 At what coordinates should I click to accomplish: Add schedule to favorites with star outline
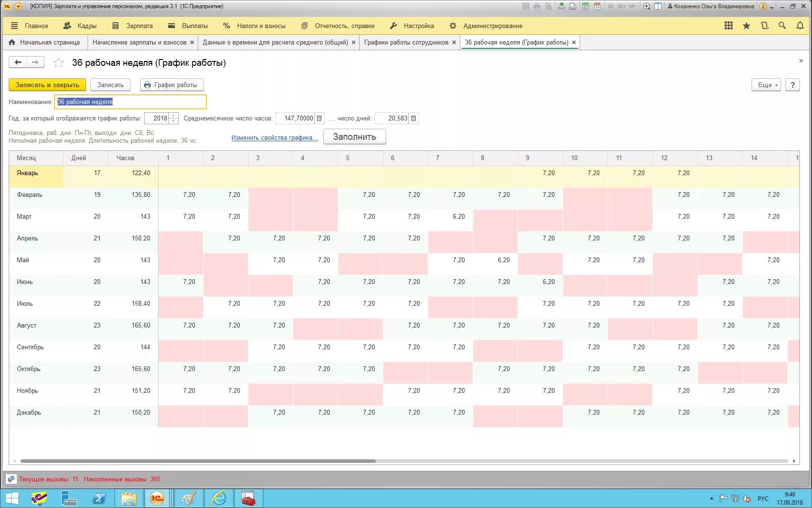click(x=58, y=62)
